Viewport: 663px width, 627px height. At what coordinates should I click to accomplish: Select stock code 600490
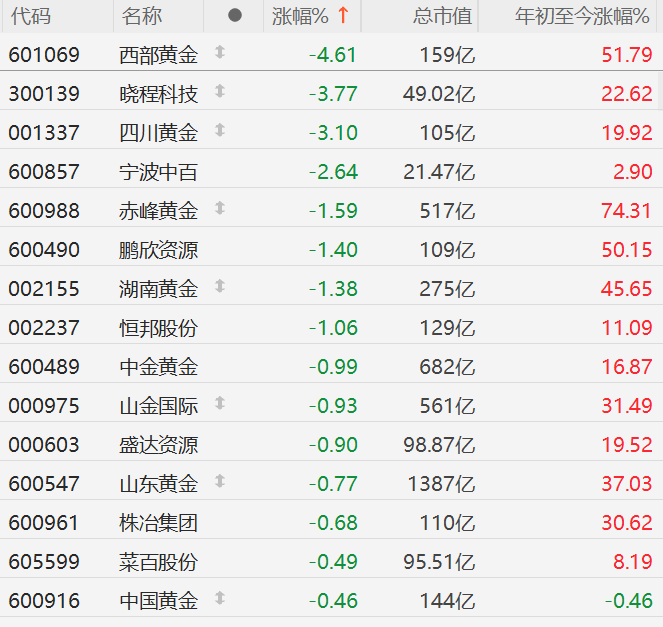point(44,250)
